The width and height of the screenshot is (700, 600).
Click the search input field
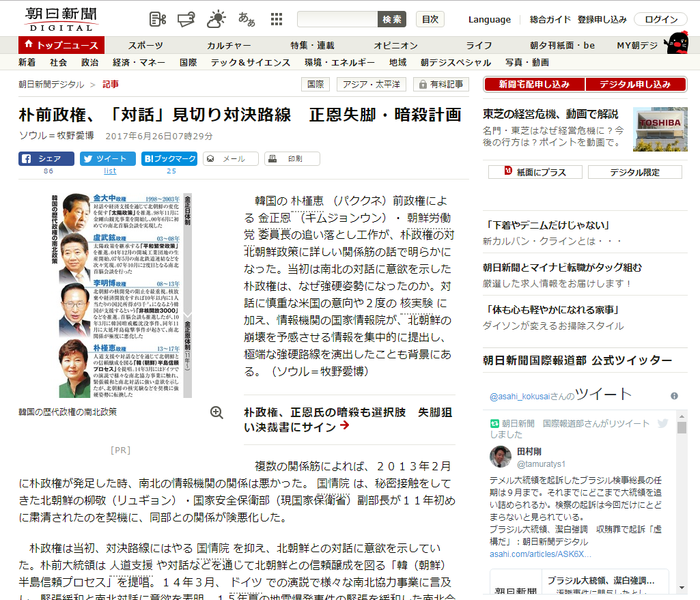pos(337,19)
